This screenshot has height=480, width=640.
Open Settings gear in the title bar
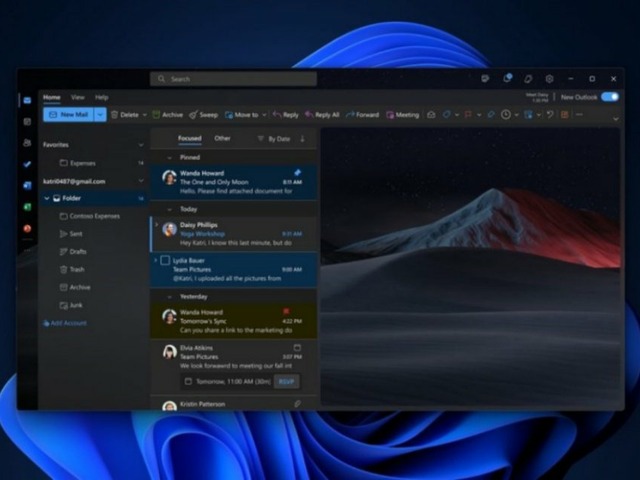pos(549,78)
